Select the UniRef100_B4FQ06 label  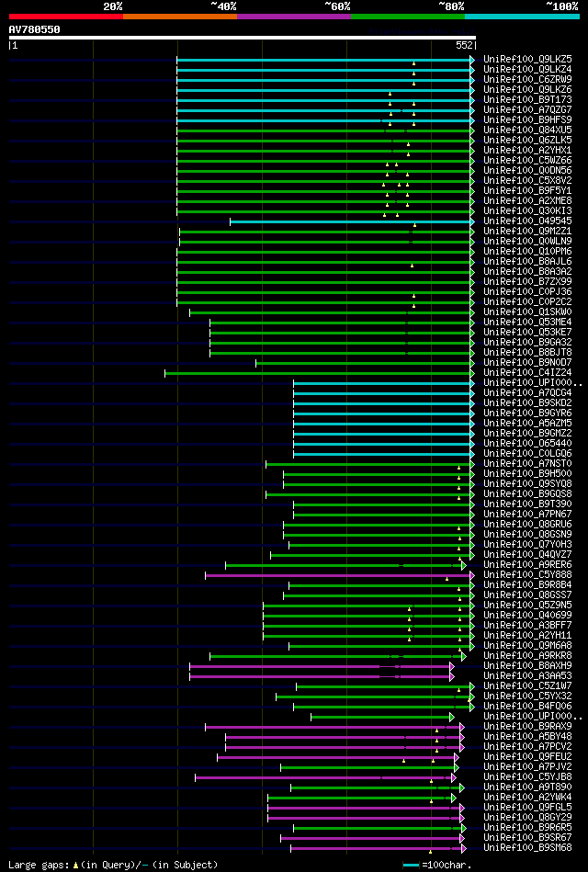[x=528, y=708]
